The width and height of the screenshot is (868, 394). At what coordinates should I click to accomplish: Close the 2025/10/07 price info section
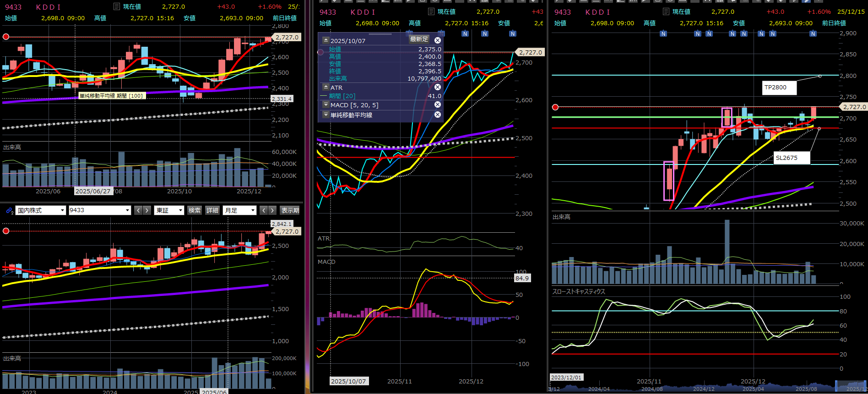[438, 41]
